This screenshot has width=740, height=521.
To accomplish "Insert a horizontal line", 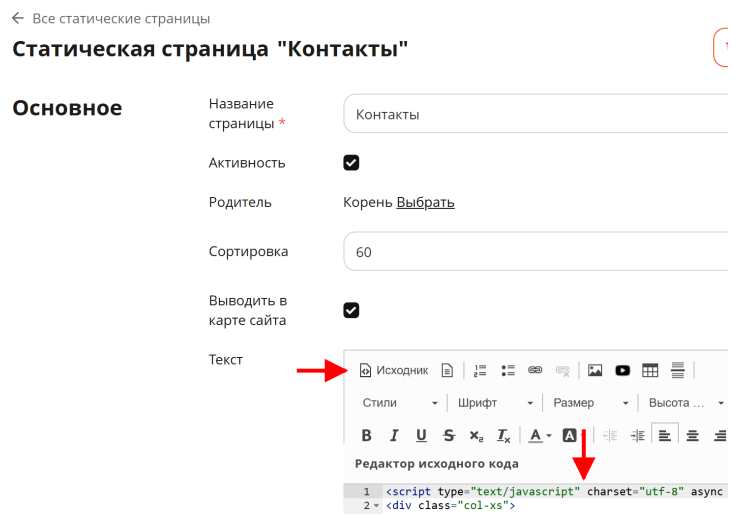I will coord(678,370).
